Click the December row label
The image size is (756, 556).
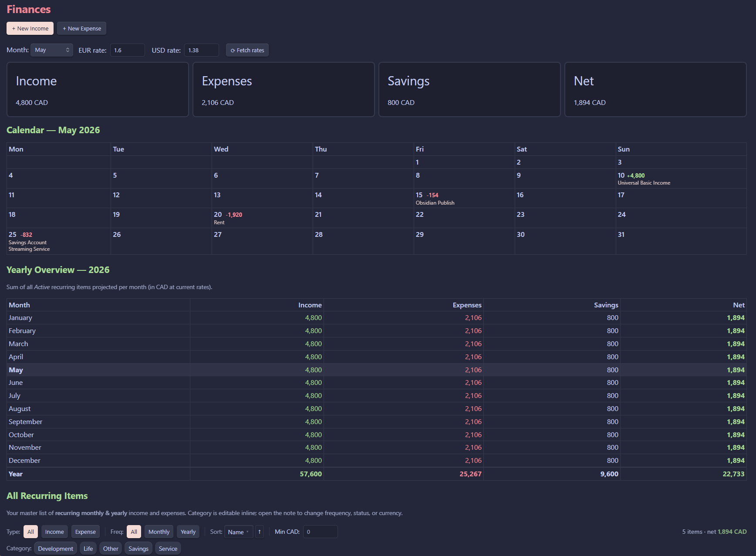point(24,460)
